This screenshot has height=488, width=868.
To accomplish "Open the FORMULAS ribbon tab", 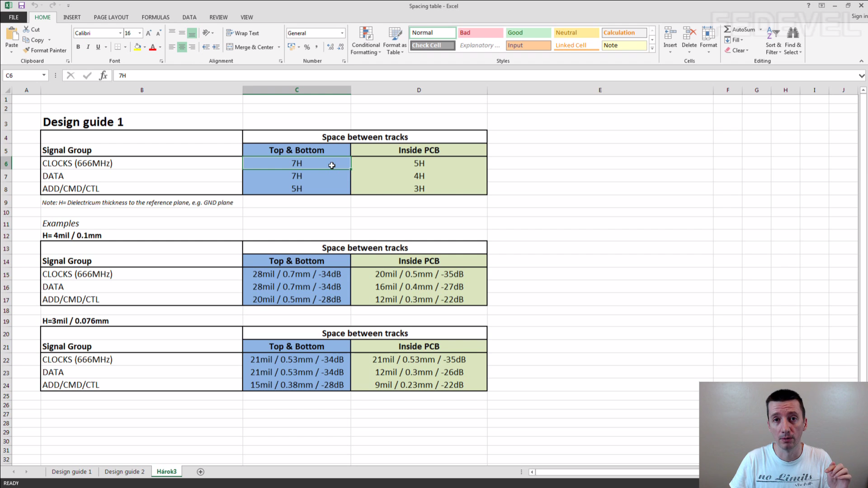I will (155, 17).
